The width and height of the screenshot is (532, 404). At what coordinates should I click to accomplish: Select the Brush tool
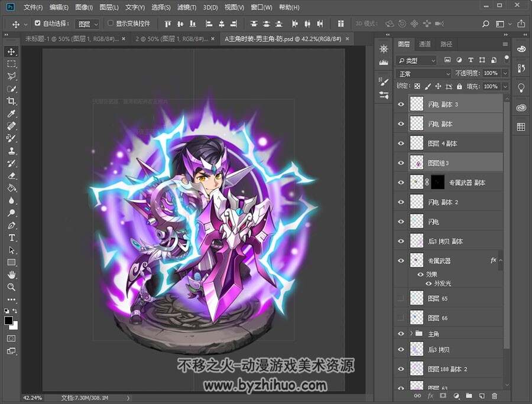[11, 138]
